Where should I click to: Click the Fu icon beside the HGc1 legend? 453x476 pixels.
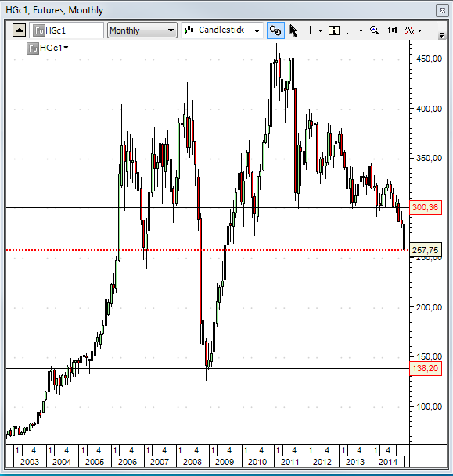(x=33, y=48)
